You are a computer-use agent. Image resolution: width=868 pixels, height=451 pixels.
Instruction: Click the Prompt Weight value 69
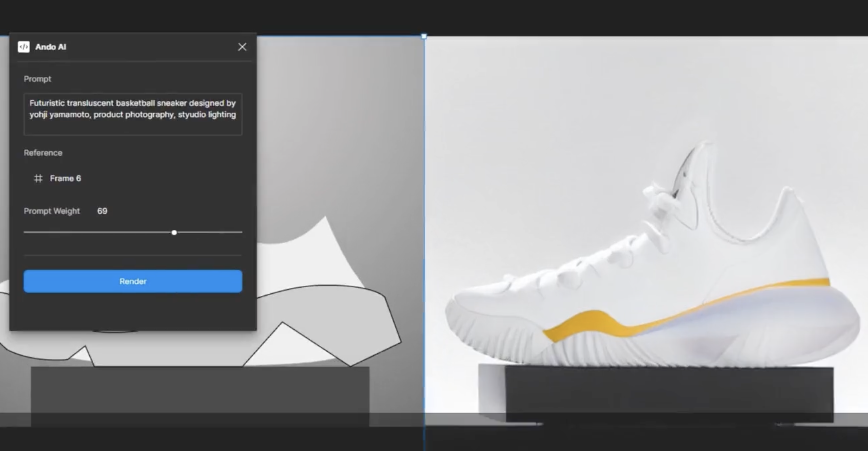[x=102, y=211]
